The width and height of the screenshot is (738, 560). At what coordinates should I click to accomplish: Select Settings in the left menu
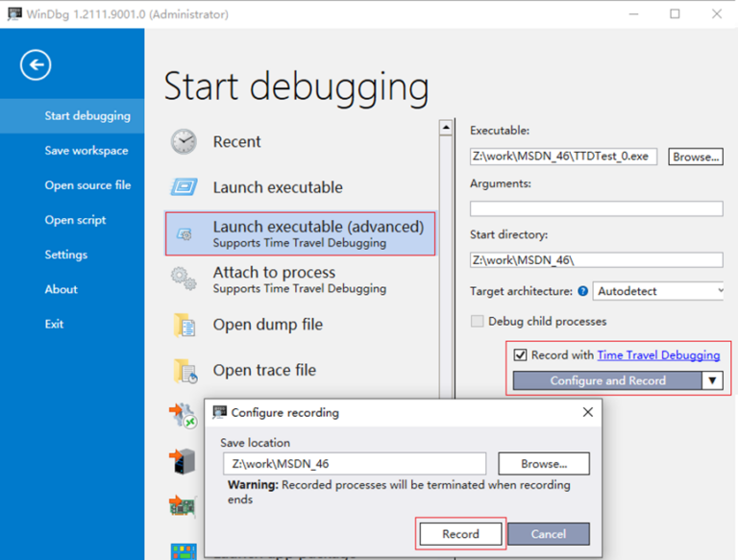click(x=66, y=255)
